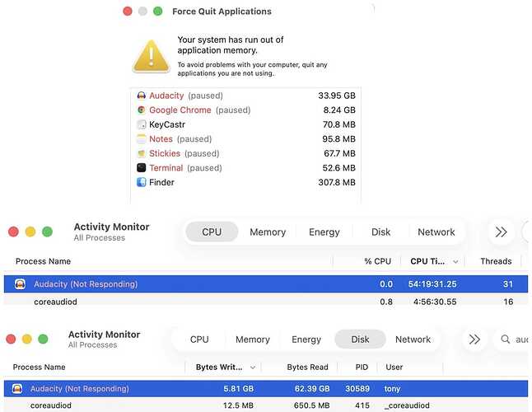Toggle sort arrow on Bytes Written column
Screen dimensions: 532x412
tap(253, 368)
